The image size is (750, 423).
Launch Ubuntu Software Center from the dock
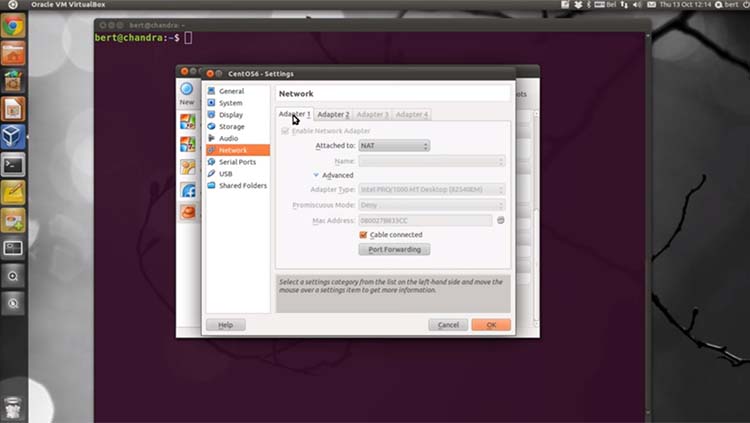click(x=13, y=81)
